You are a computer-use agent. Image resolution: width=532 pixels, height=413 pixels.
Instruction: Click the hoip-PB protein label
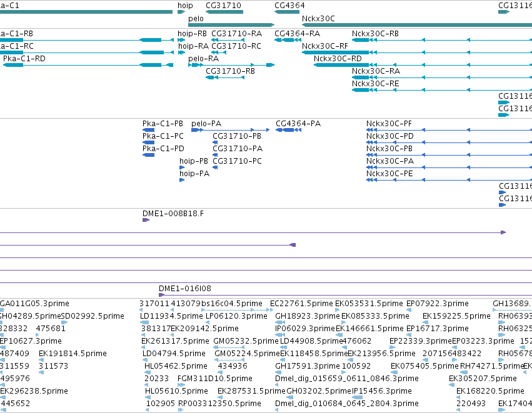coord(194,161)
